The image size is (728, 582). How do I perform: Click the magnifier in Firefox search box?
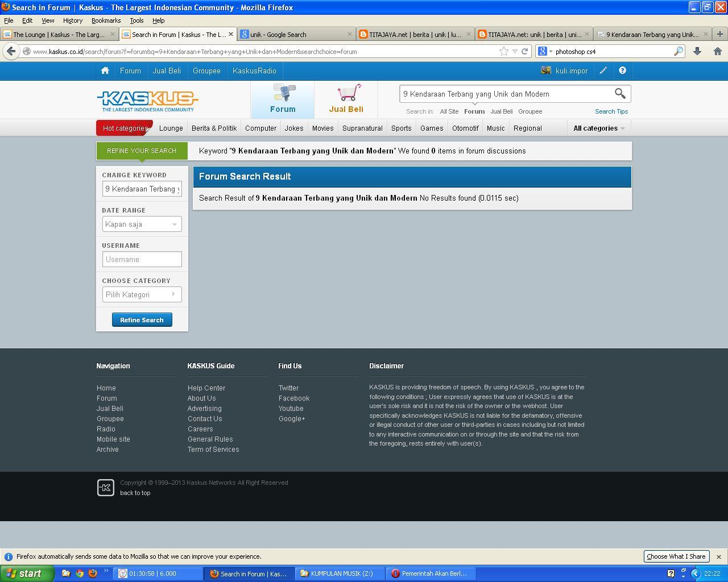(x=679, y=51)
